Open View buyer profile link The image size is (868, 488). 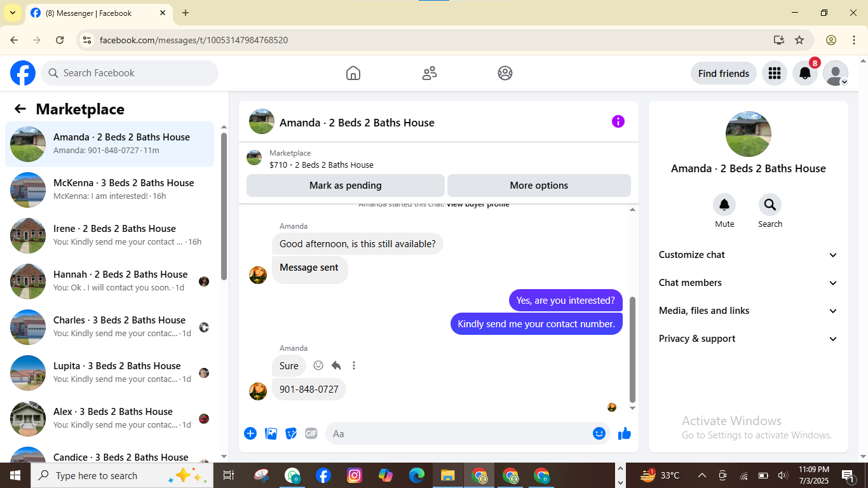(x=478, y=205)
